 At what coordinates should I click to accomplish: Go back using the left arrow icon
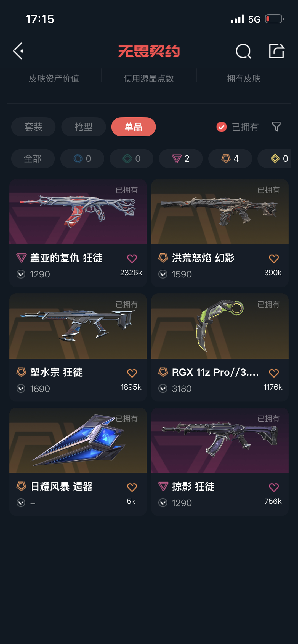click(18, 51)
